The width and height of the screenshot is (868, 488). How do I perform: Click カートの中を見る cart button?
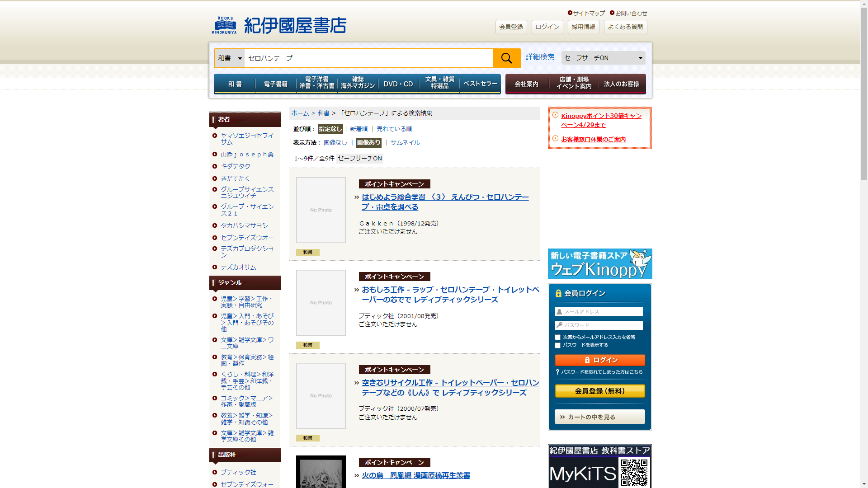coord(599,417)
